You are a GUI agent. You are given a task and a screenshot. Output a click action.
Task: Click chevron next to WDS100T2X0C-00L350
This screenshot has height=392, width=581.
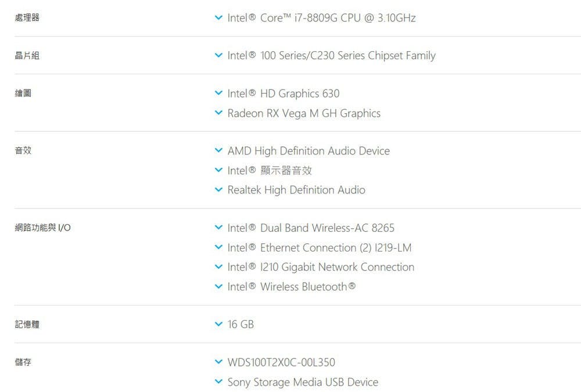pos(218,362)
